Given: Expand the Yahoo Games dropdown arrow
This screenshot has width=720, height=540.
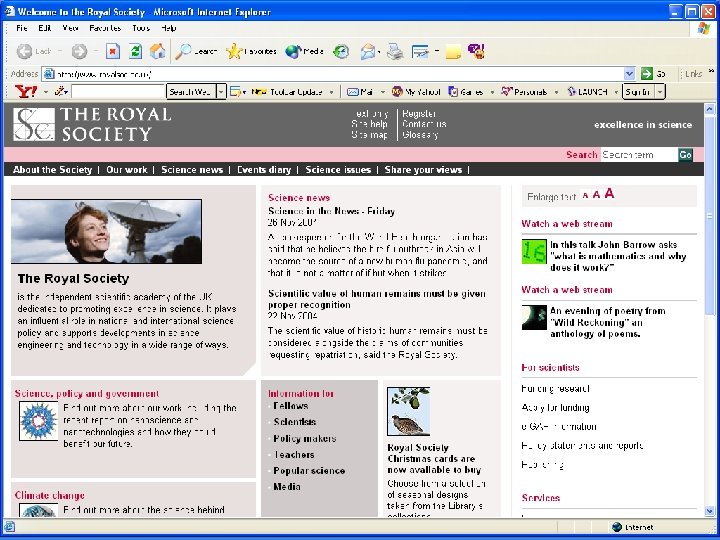Looking at the screenshot, I should 492,92.
